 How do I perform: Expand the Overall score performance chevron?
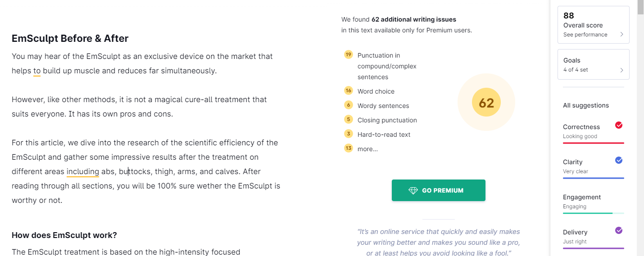621,35
